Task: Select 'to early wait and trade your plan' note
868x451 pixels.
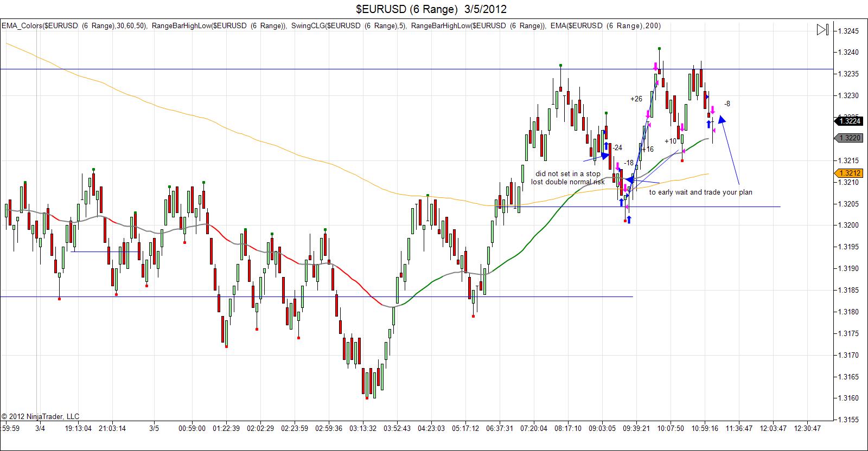Action: coord(701,192)
